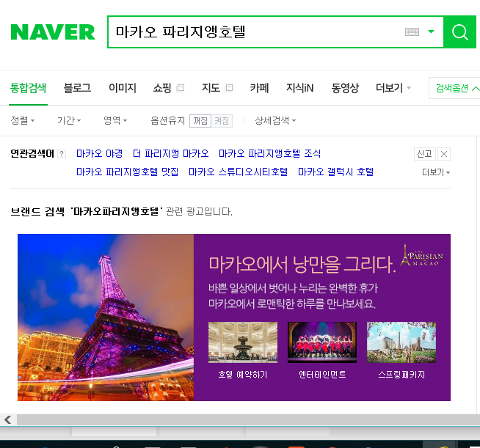Viewport: 480px width, 448px height.
Task: Expand the 더보기 tab menu
Action: click(393, 88)
